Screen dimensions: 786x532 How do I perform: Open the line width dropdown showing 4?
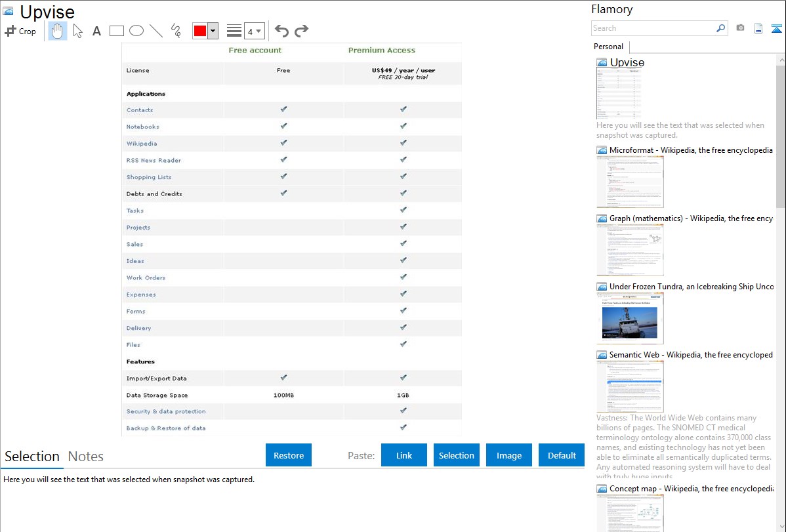254,31
